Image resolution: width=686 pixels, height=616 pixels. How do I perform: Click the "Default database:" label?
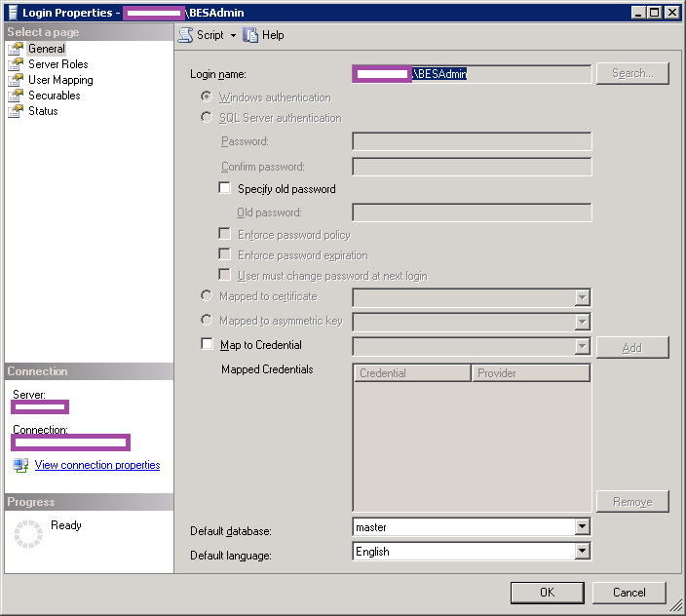(231, 531)
